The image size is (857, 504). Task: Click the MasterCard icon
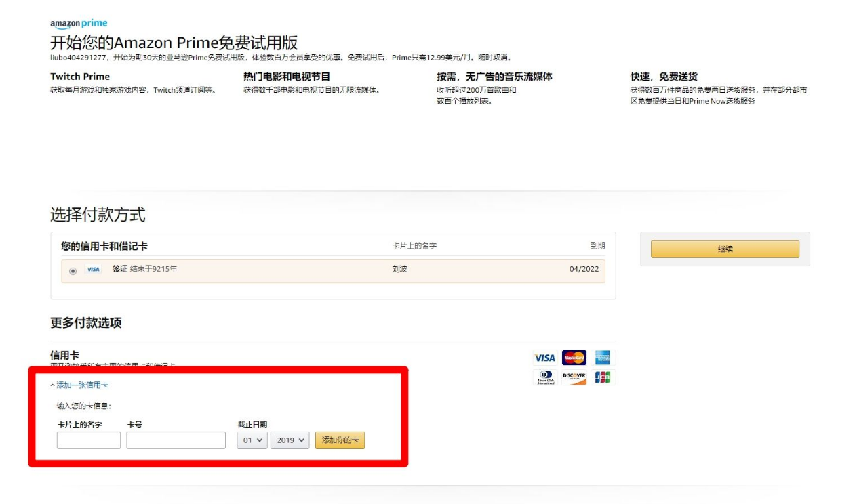click(573, 358)
